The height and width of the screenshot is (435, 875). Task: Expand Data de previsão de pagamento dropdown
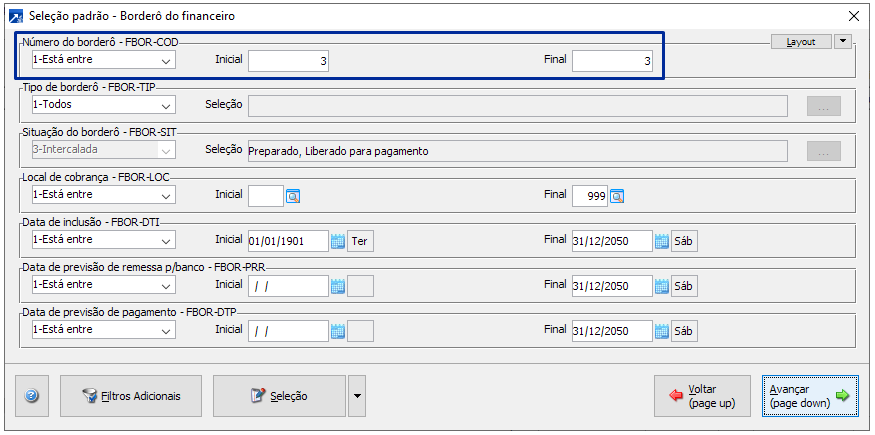click(165, 331)
